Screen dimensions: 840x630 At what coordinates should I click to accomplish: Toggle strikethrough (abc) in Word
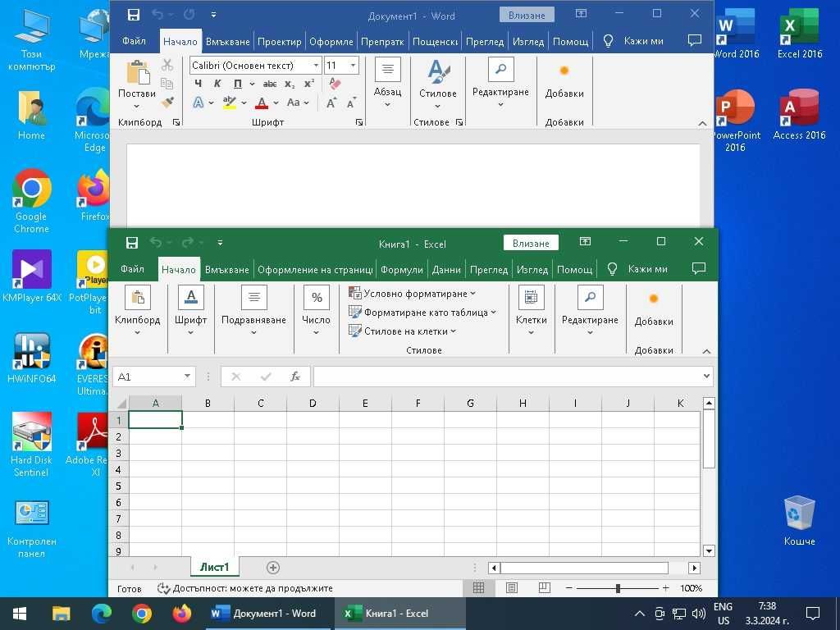[x=269, y=84]
